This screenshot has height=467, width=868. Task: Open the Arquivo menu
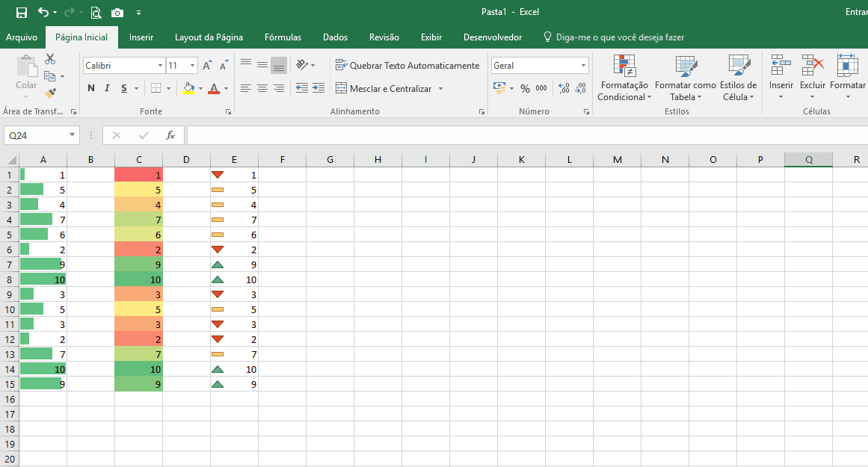coord(22,37)
